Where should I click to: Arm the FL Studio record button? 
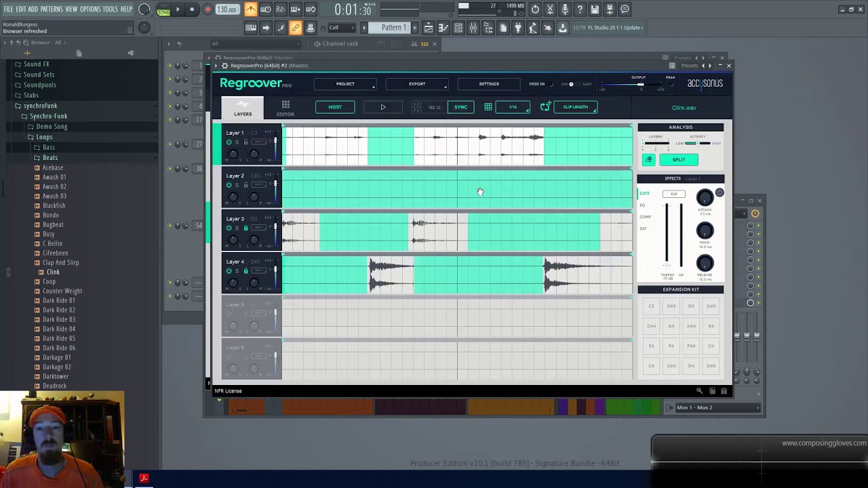pos(208,9)
